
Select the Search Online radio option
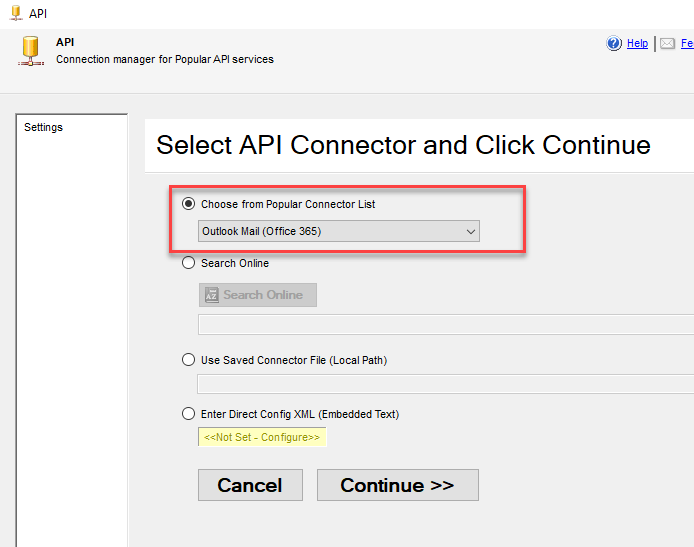coord(189,264)
